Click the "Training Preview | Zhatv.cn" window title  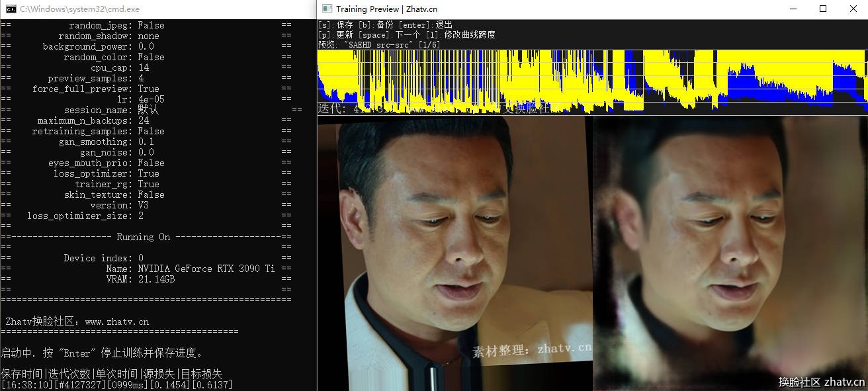tap(386, 9)
